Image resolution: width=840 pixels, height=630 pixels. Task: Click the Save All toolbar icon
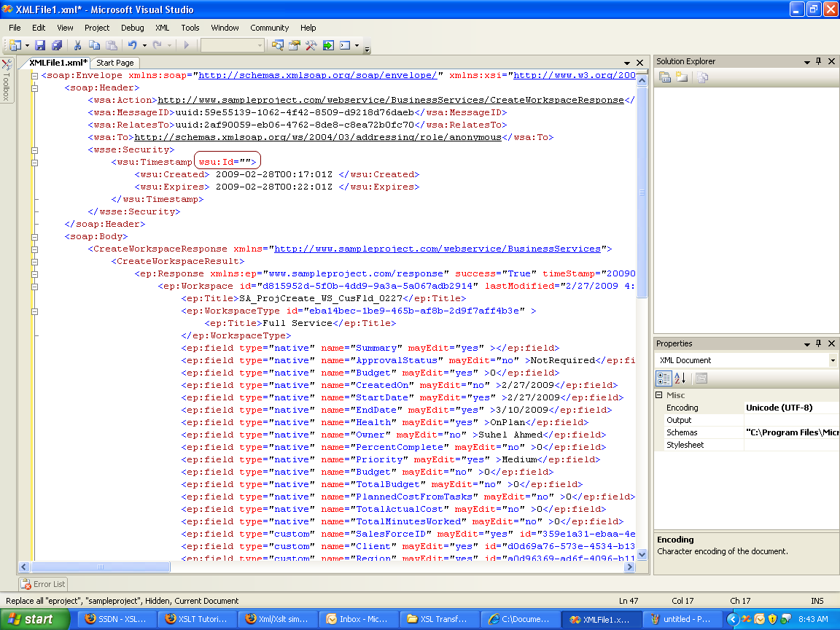coord(56,45)
